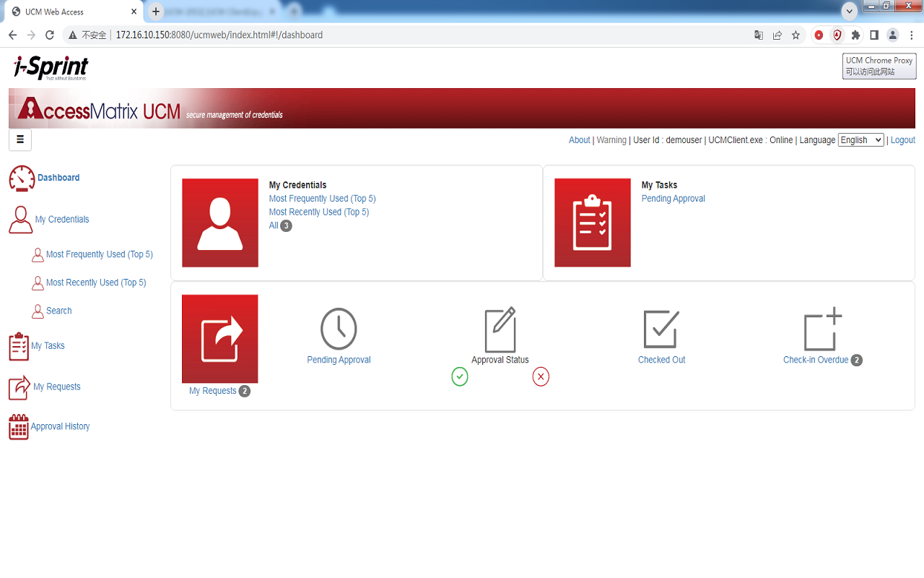Click the UCM Chrome Proxy notification box
Viewport: 924px width, 578px height.
click(879, 66)
